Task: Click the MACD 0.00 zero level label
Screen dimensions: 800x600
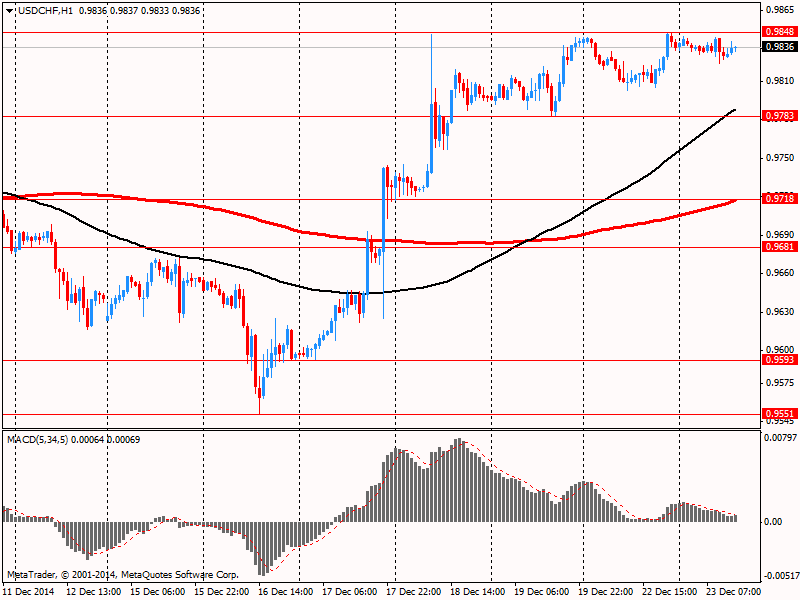Action: (x=773, y=521)
